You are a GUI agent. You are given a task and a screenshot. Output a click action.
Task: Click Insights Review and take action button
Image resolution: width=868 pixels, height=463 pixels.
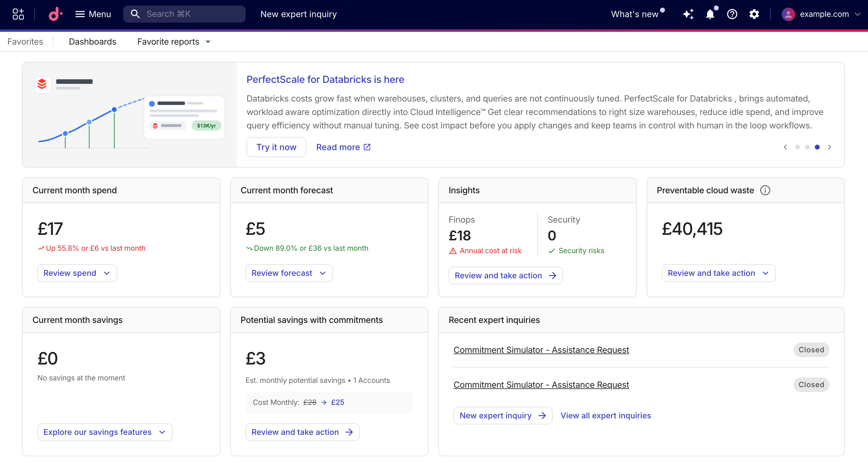[506, 276]
